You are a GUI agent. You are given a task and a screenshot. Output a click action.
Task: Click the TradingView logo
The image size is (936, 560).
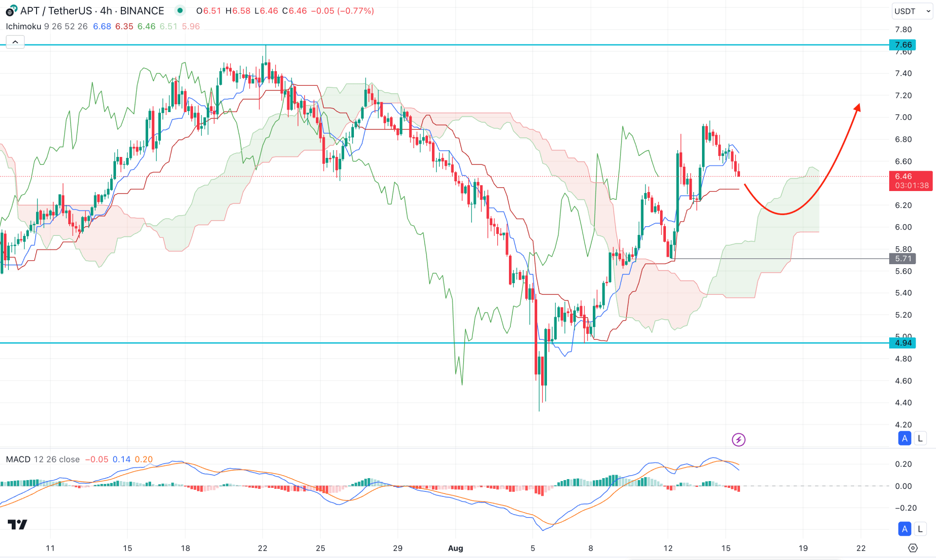pos(18,524)
